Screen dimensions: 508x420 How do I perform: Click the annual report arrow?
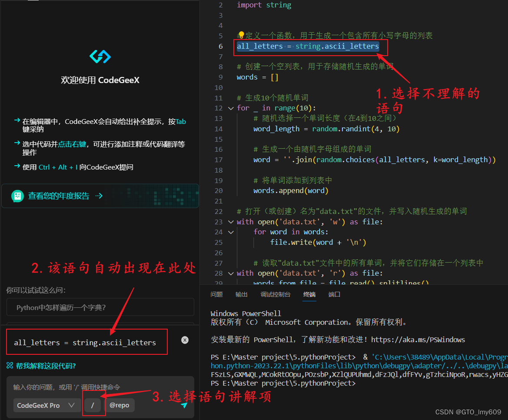tap(99, 196)
